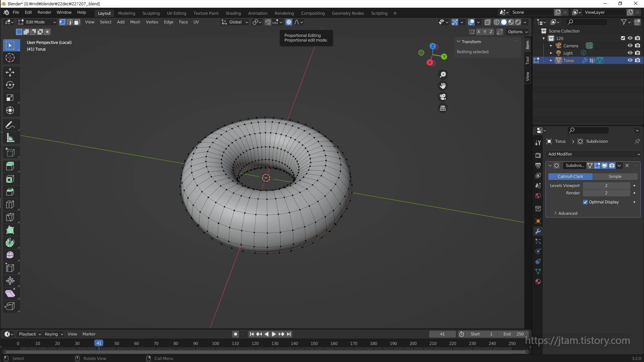644x362 pixels.
Task: Enable face select mode
Action: click(x=77, y=22)
